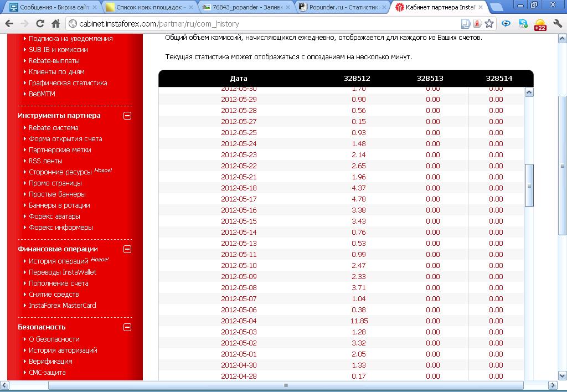Open Пополнение счета link
The height and width of the screenshot is (392, 567).
click(59, 283)
